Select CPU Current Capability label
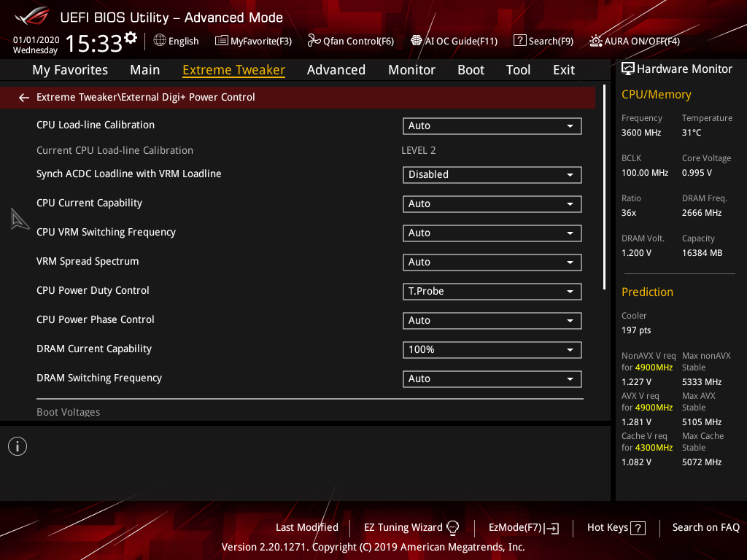Screen dimensions: 747x560 (x=89, y=203)
